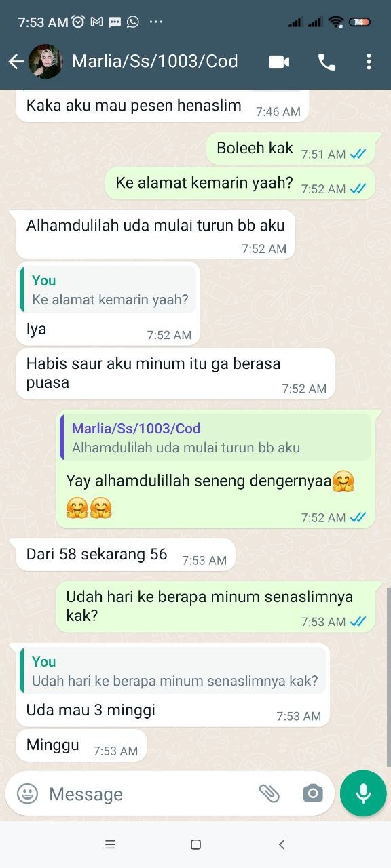This screenshot has width=391, height=868.
Task: Tap the green microphone voice message button
Action: (363, 793)
